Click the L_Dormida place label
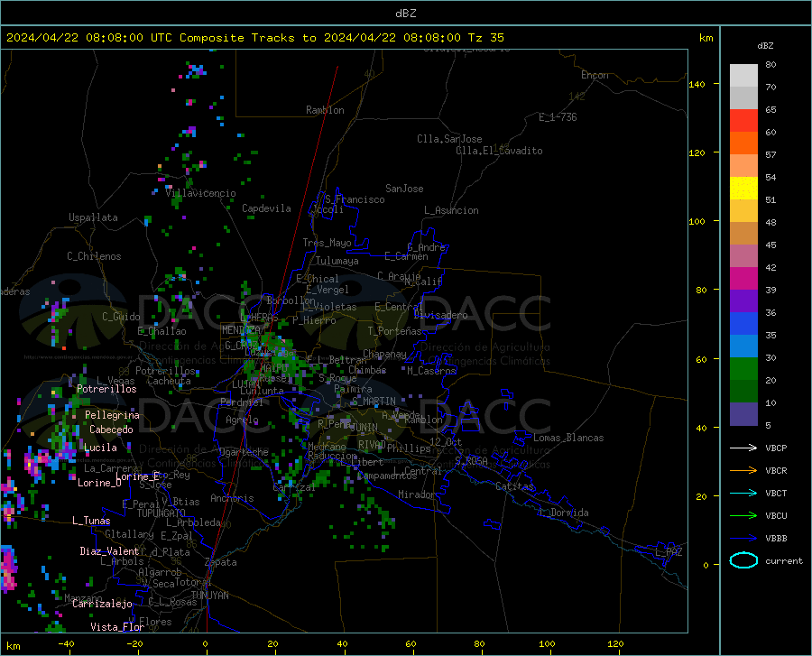 point(564,513)
